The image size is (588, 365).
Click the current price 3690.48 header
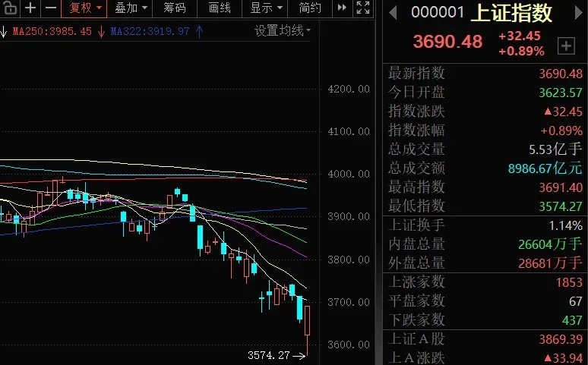point(447,42)
